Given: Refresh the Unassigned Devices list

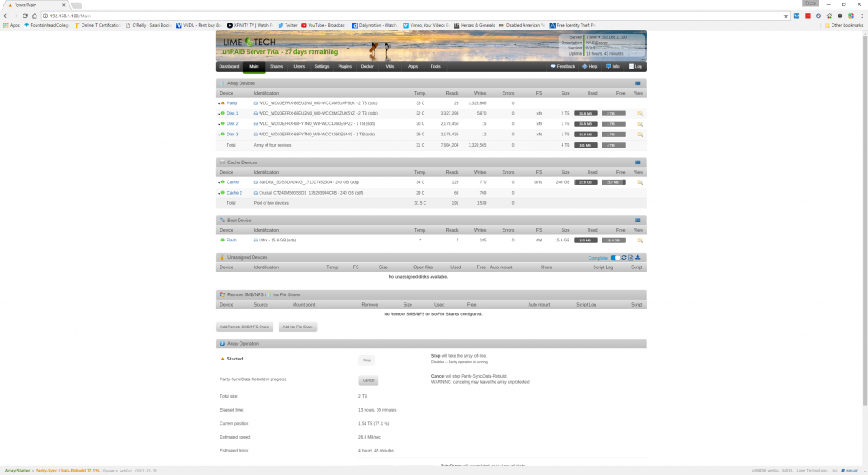Looking at the screenshot, I should (624, 257).
